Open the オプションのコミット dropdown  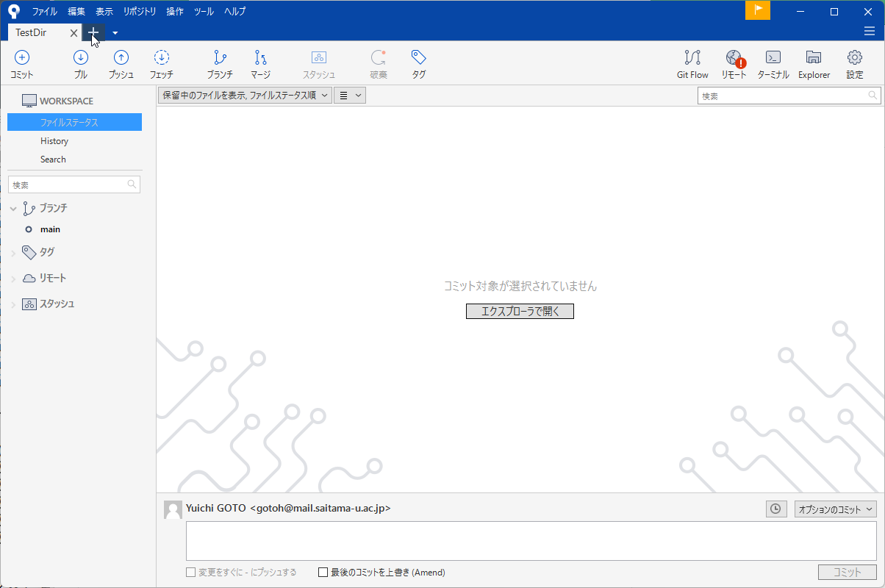836,509
